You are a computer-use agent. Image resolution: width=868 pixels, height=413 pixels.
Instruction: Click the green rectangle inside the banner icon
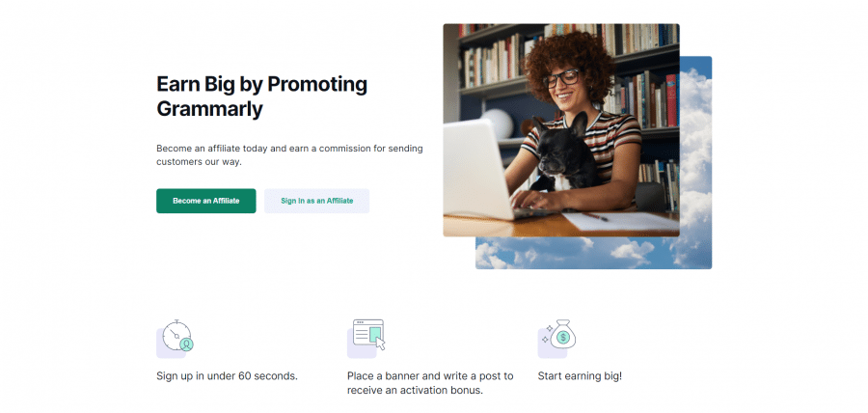pyautogui.click(x=375, y=333)
